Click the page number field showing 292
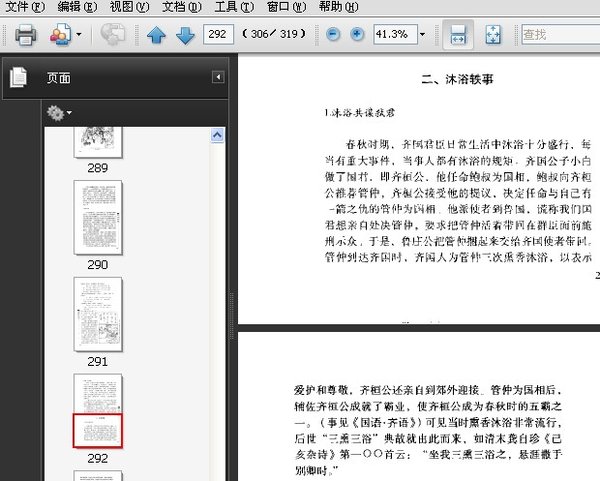Image resolution: width=600 pixels, height=481 pixels. [x=218, y=34]
